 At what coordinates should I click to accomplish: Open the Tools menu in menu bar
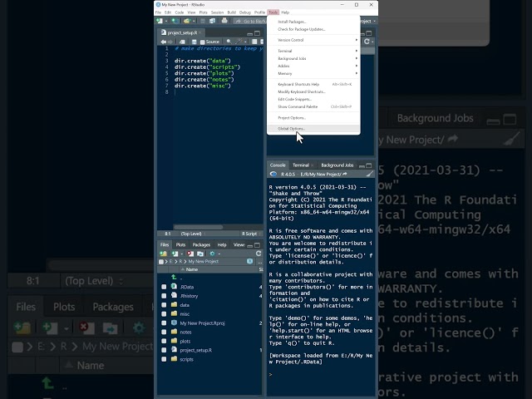click(x=273, y=12)
